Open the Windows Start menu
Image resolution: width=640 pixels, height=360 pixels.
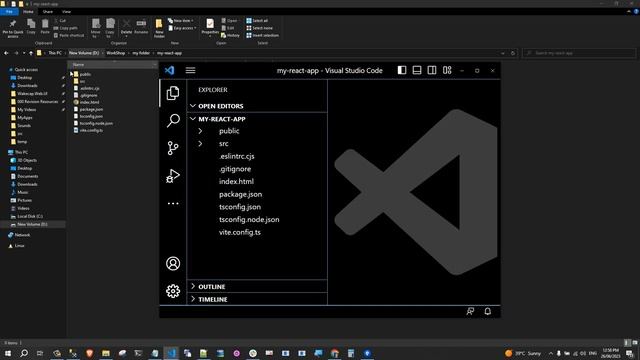pyautogui.click(x=8, y=353)
